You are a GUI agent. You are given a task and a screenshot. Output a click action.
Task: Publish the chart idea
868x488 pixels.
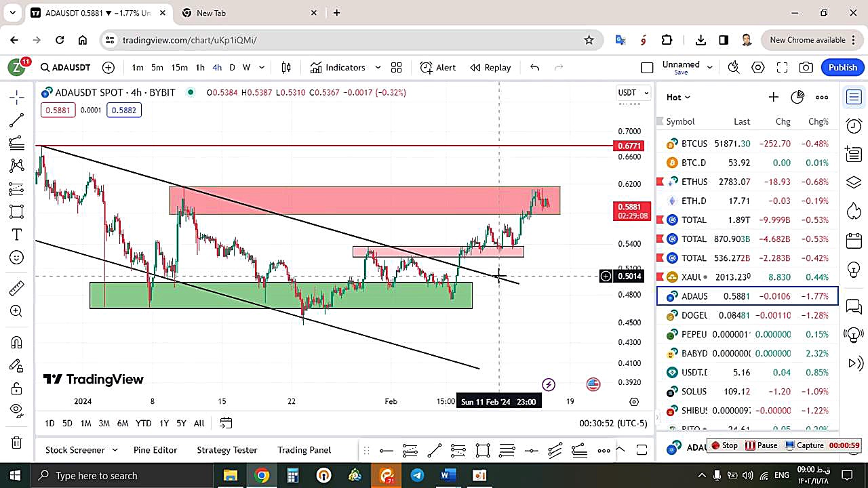click(x=843, y=67)
